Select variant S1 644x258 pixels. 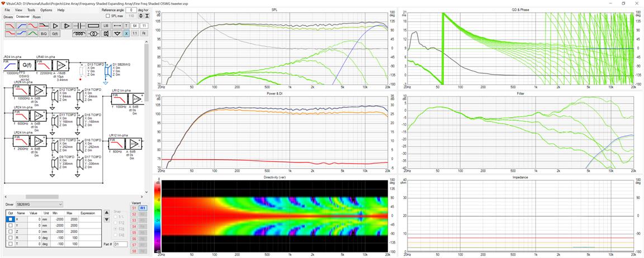pos(134,208)
